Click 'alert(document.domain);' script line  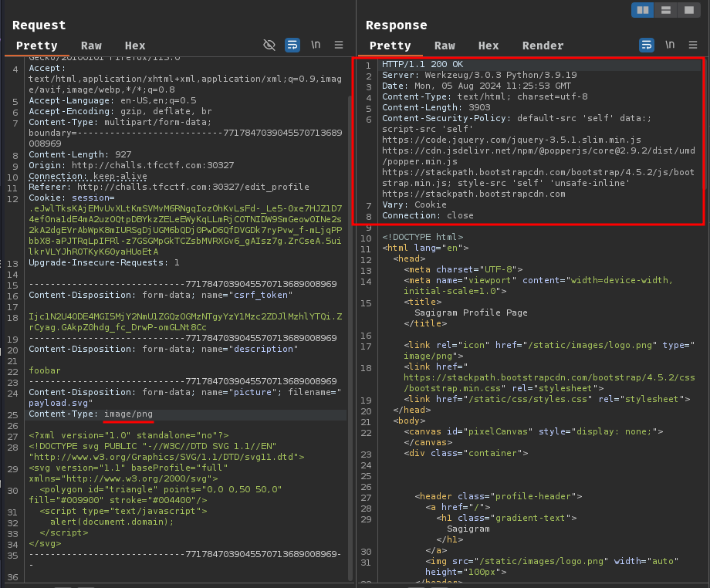coord(112,522)
